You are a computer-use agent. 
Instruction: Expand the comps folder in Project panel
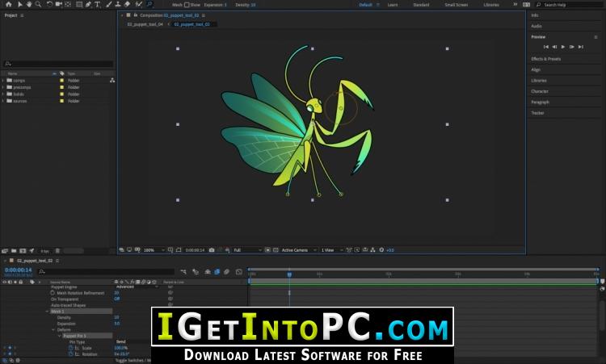(x=3, y=81)
